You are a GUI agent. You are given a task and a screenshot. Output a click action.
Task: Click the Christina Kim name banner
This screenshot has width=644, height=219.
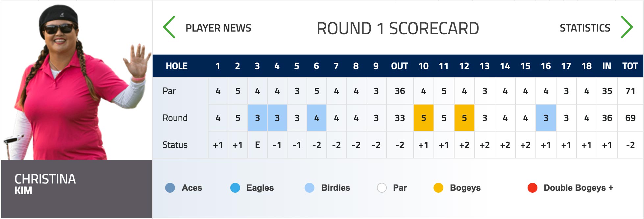pos(77,189)
